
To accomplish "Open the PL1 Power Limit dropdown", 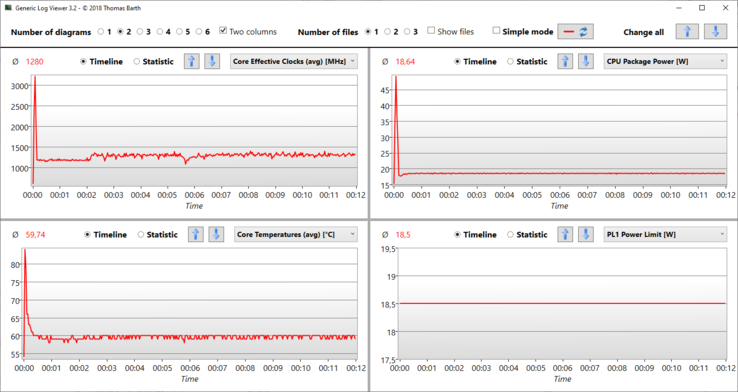I will point(665,234).
